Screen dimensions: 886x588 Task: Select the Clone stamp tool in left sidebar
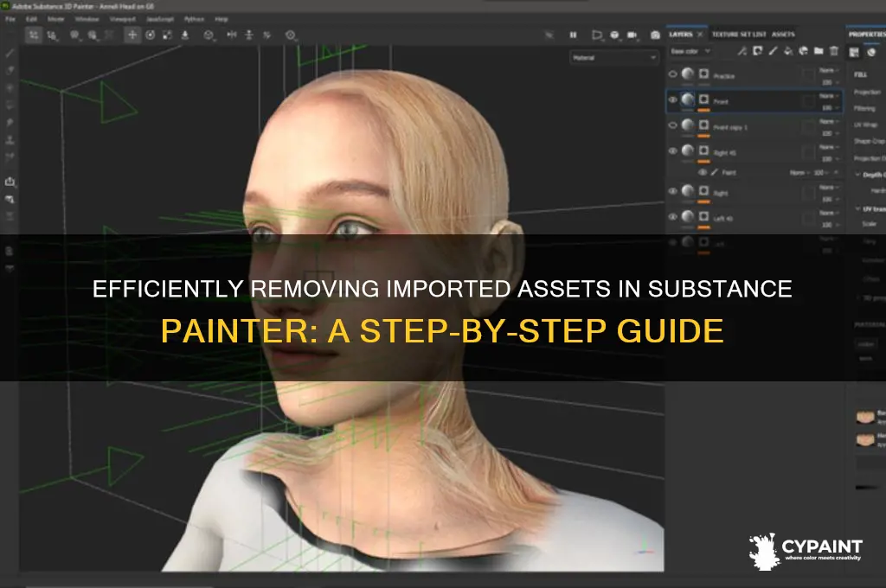[10, 140]
